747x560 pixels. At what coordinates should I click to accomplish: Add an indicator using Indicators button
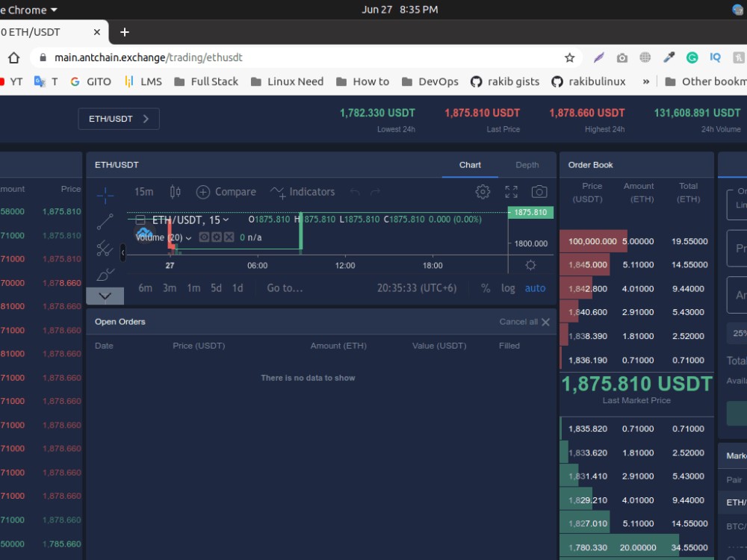coord(303,192)
